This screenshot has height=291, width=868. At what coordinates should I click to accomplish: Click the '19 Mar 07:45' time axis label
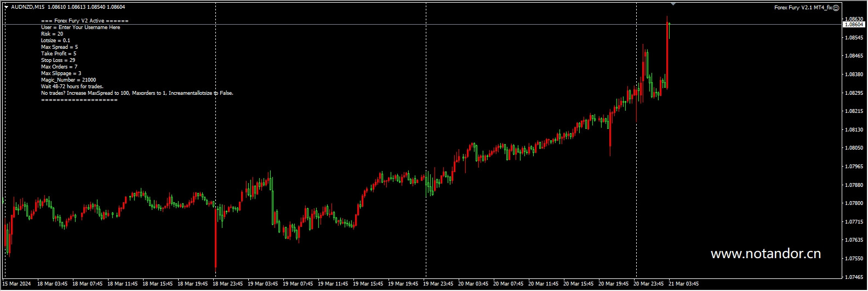[x=298, y=284]
